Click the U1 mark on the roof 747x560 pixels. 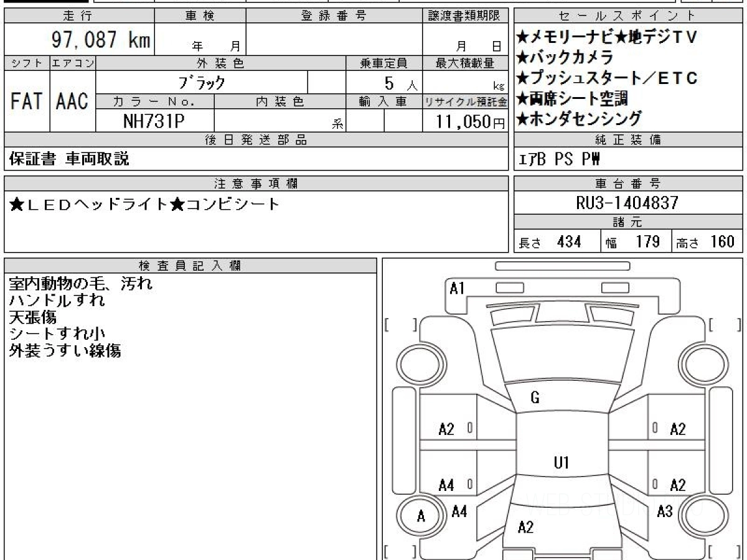(562, 462)
